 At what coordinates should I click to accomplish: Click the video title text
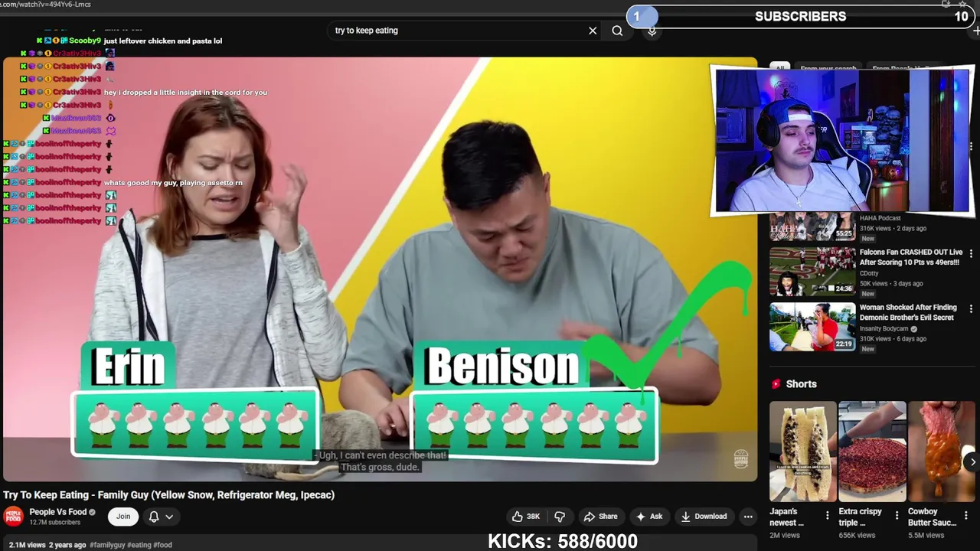169,495
